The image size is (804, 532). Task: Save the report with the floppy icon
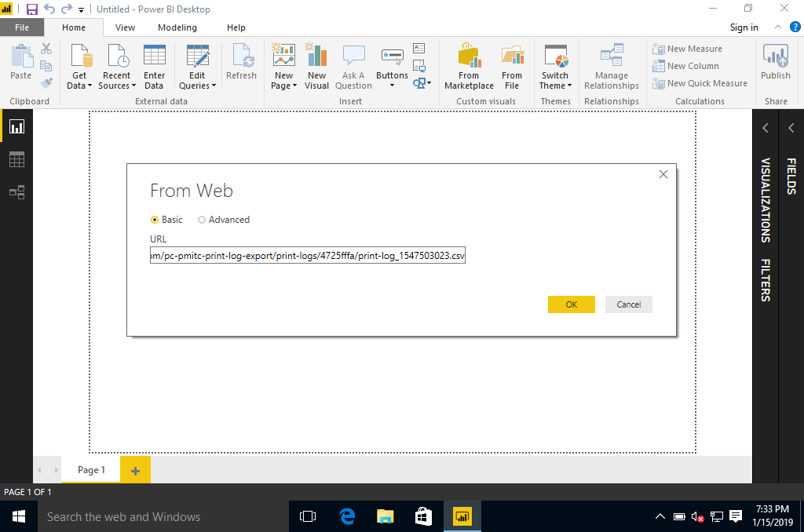(x=32, y=9)
